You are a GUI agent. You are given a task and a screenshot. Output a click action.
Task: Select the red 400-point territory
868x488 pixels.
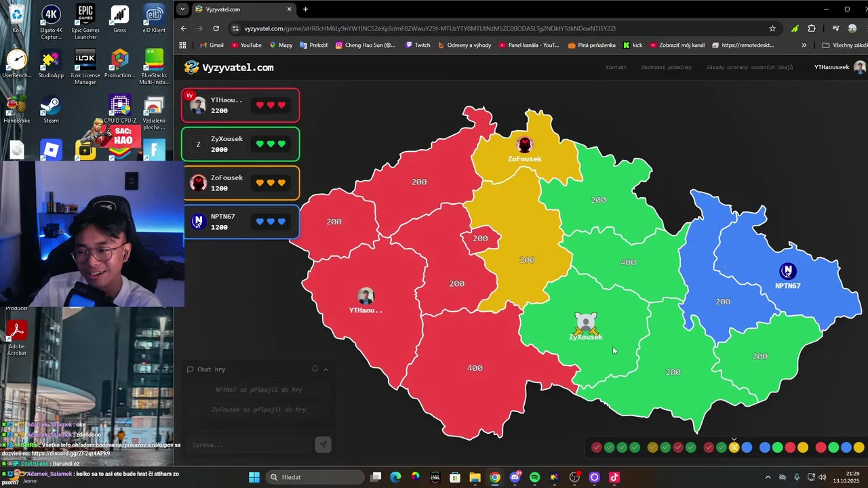click(475, 368)
